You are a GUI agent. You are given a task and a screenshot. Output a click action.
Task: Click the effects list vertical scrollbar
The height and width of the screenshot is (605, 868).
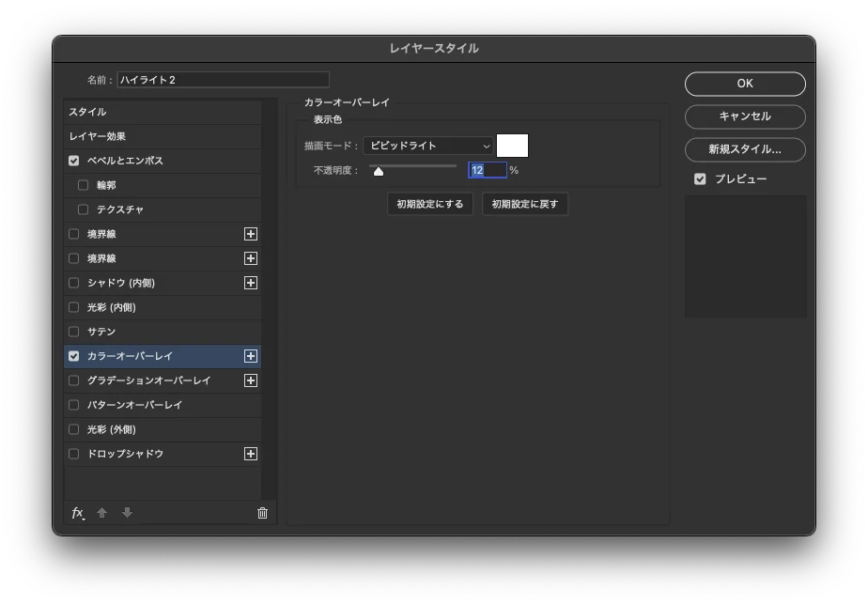coord(270,300)
